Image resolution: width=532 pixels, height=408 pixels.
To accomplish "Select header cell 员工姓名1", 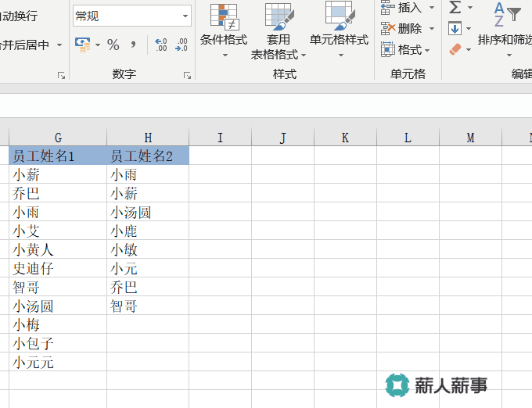I will click(x=58, y=156).
